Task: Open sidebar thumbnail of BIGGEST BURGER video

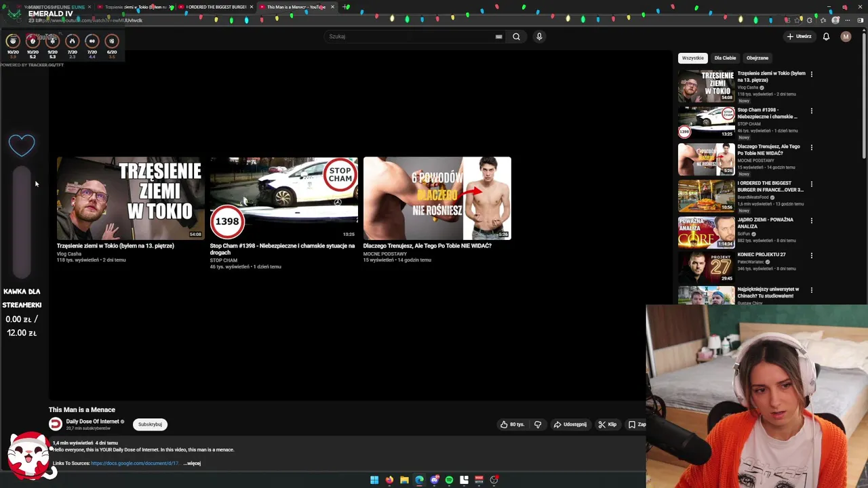Action: point(706,195)
